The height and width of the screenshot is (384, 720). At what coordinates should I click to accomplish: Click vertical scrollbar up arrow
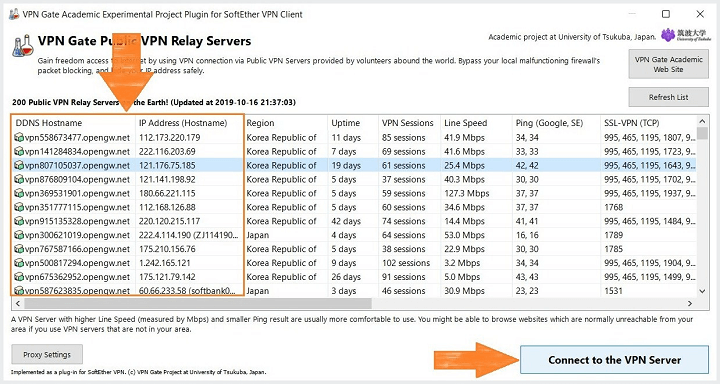click(x=702, y=121)
